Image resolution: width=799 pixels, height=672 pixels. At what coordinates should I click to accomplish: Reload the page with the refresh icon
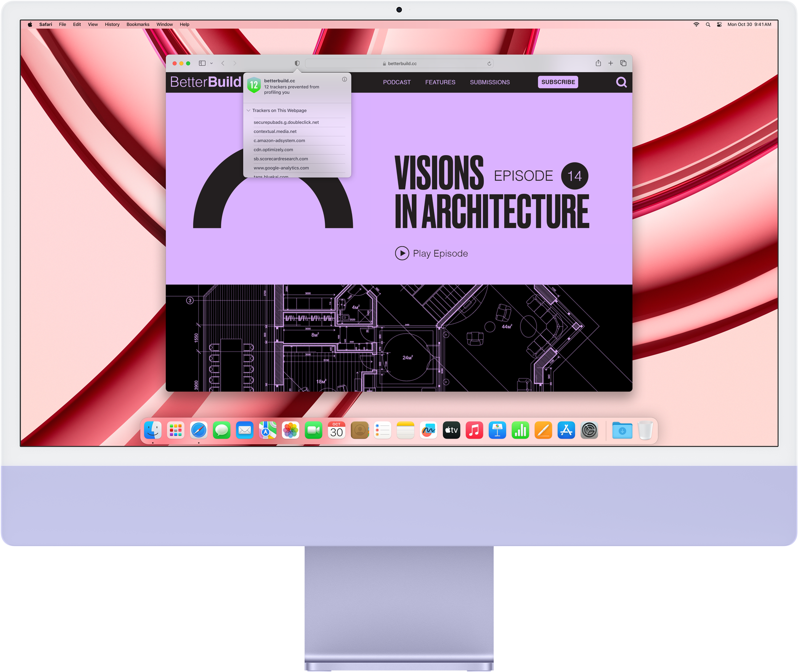489,64
